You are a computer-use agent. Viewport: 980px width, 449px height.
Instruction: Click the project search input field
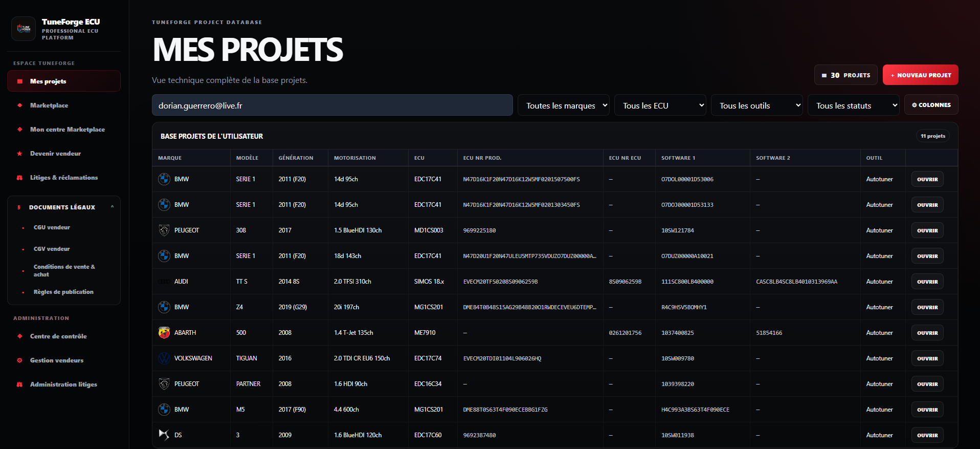(x=332, y=105)
